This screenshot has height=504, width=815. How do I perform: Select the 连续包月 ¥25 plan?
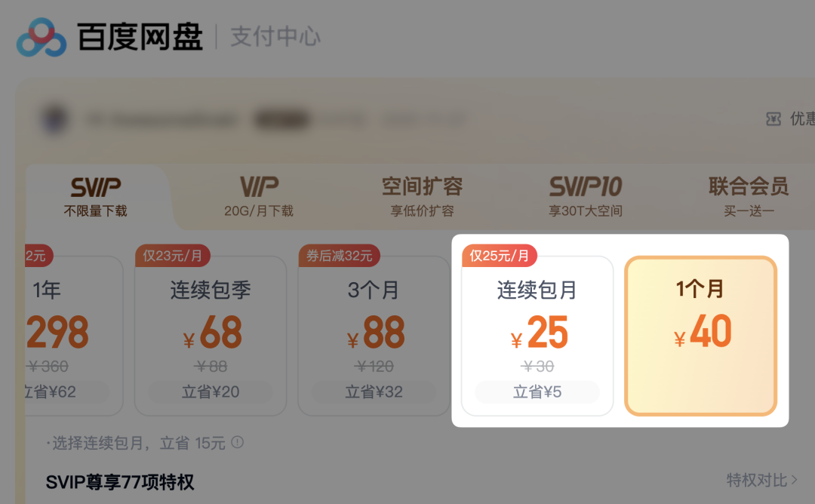tap(537, 336)
